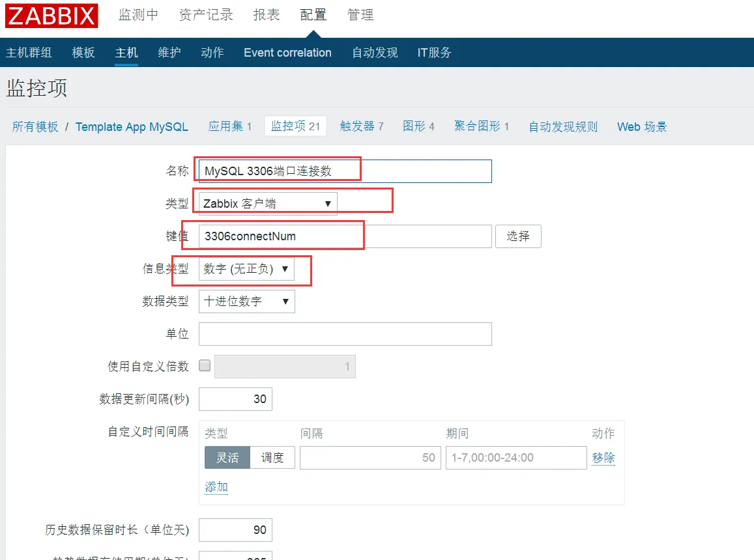
Task: Open the 监测中 top menu
Action: point(139,15)
